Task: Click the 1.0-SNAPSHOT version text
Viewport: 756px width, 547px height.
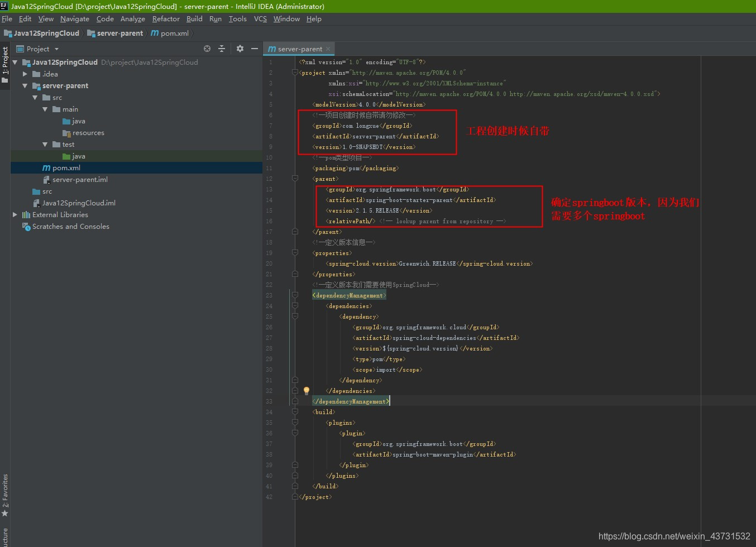Action: [x=362, y=147]
